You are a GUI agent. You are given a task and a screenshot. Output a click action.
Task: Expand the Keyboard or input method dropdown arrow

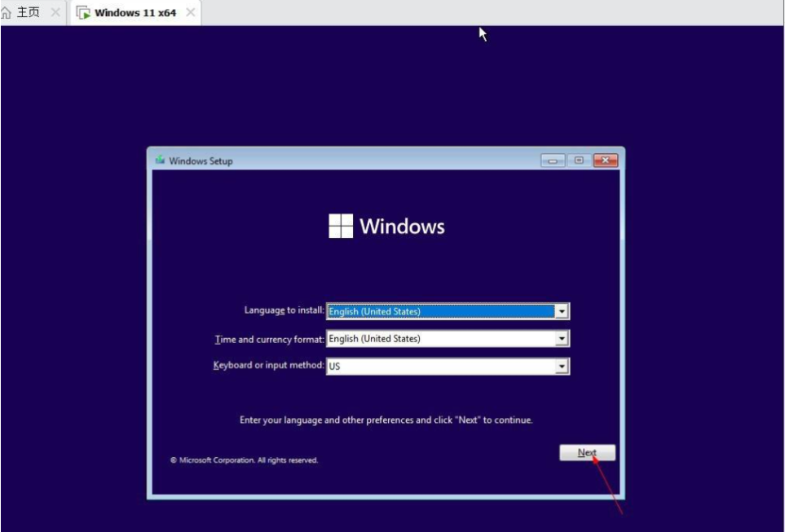[x=561, y=367]
